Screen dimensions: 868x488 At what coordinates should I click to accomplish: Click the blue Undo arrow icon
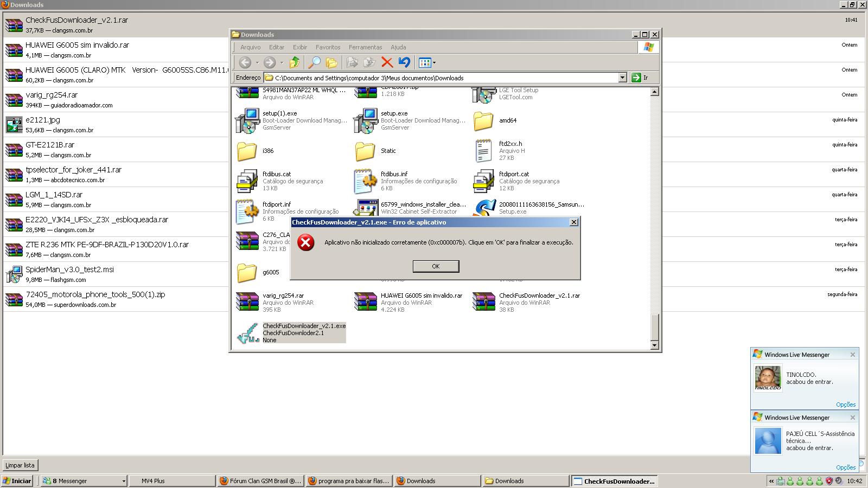(x=404, y=62)
